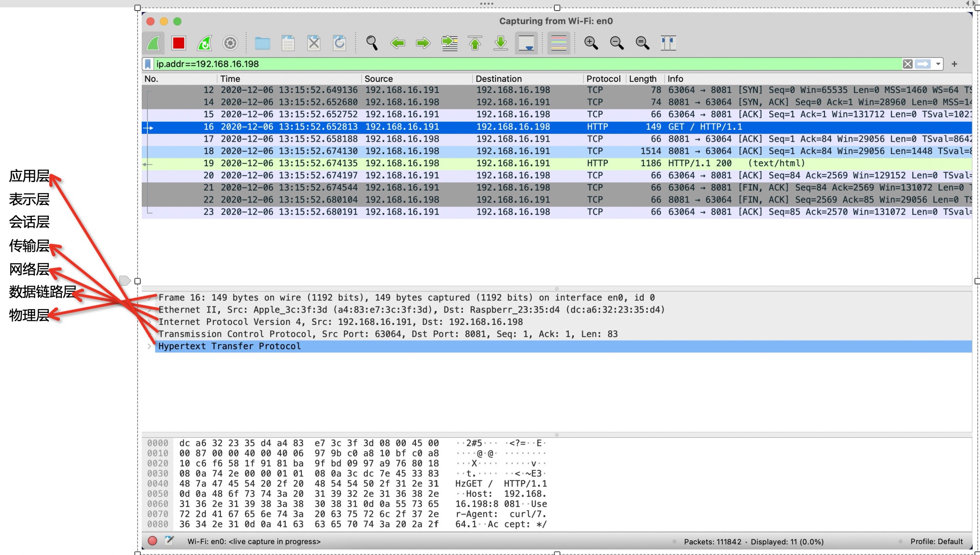The height and width of the screenshot is (555, 980).
Task: Stop the running capture (red square)
Action: tap(179, 43)
